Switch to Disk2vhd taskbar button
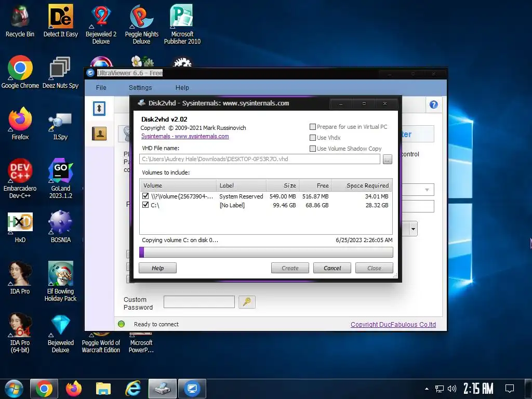 163,389
